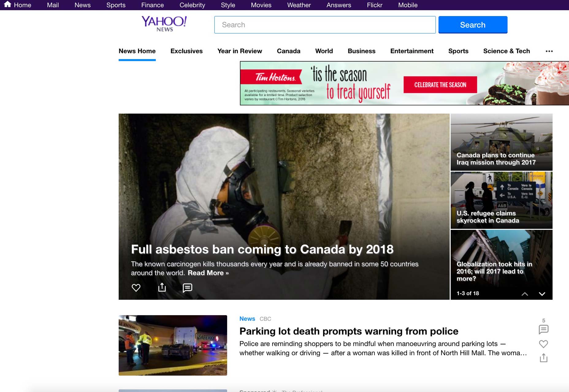Screen dimensions: 569x392
Task: Click the 1-3 of 18 counter text
Action: click(x=468, y=293)
